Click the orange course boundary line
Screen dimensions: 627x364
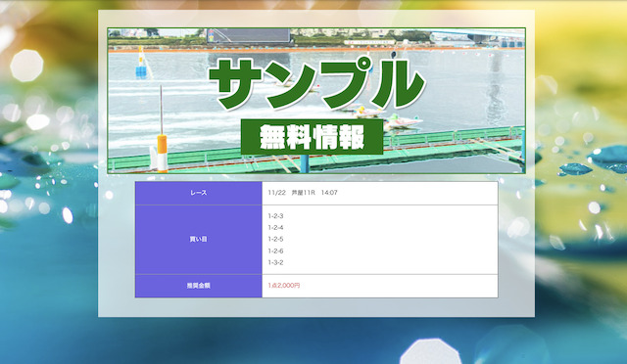click(315, 50)
